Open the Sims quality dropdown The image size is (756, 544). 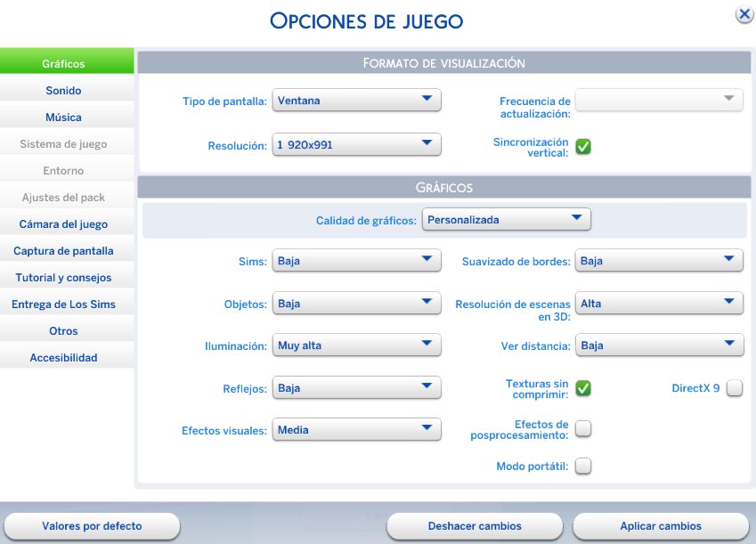pos(356,261)
